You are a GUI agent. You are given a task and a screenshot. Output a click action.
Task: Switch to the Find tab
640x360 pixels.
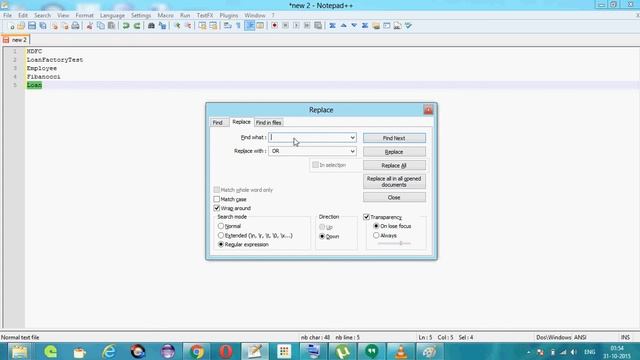tap(218, 122)
